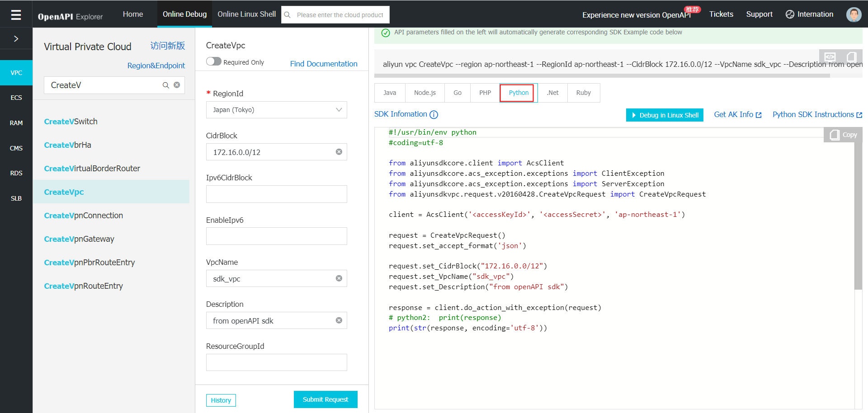The width and height of the screenshot is (868, 413).
Task: Click the SDK Infomation info icon
Action: 434,115
